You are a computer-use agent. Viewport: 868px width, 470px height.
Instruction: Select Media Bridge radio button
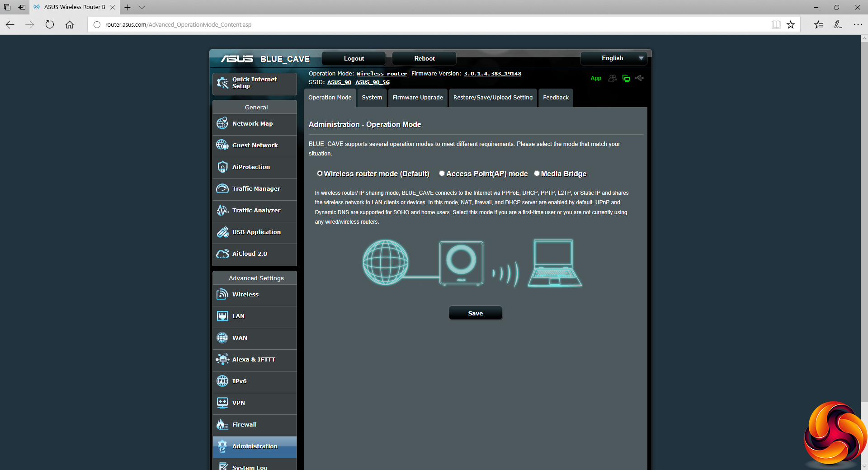pyautogui.click(x=537, y=174)
